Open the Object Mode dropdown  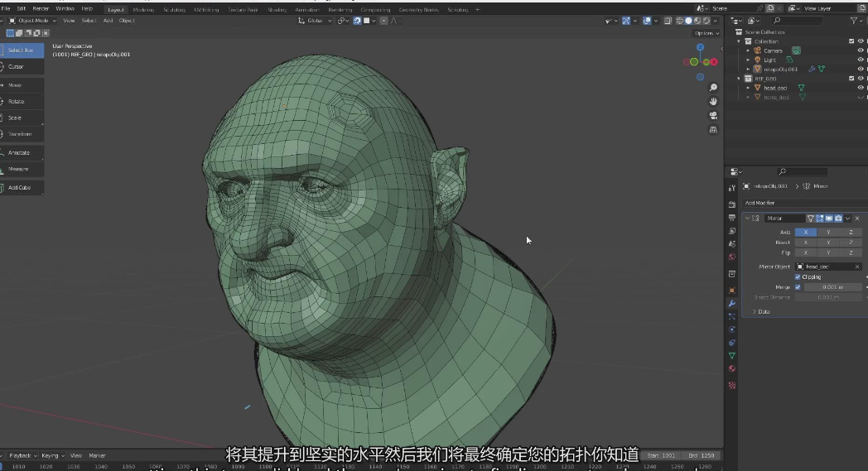pyautogui.click(x=34, y=20)
